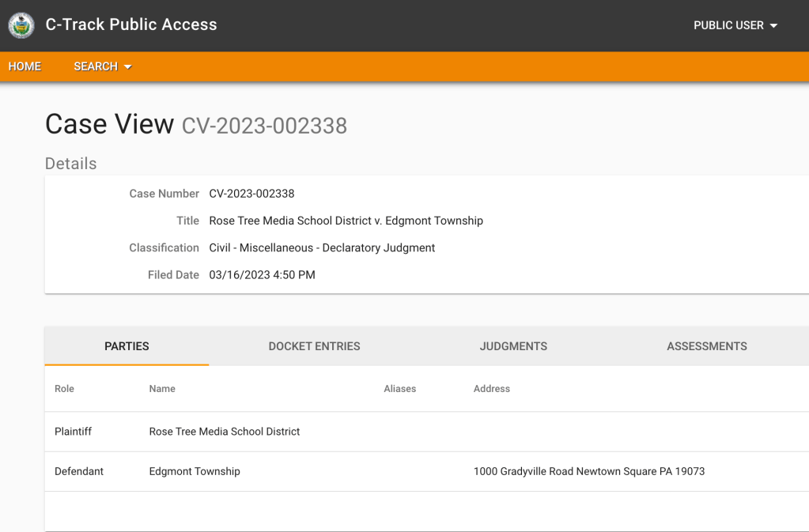Open the Judgments tab
Viewport: 809px width, 532px height.
click(513, 346)
